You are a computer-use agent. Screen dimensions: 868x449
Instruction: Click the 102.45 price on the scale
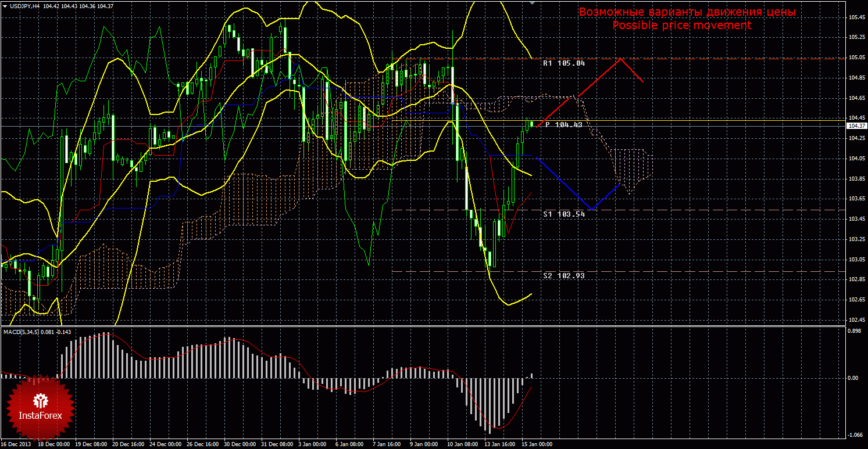coord(855,320)
